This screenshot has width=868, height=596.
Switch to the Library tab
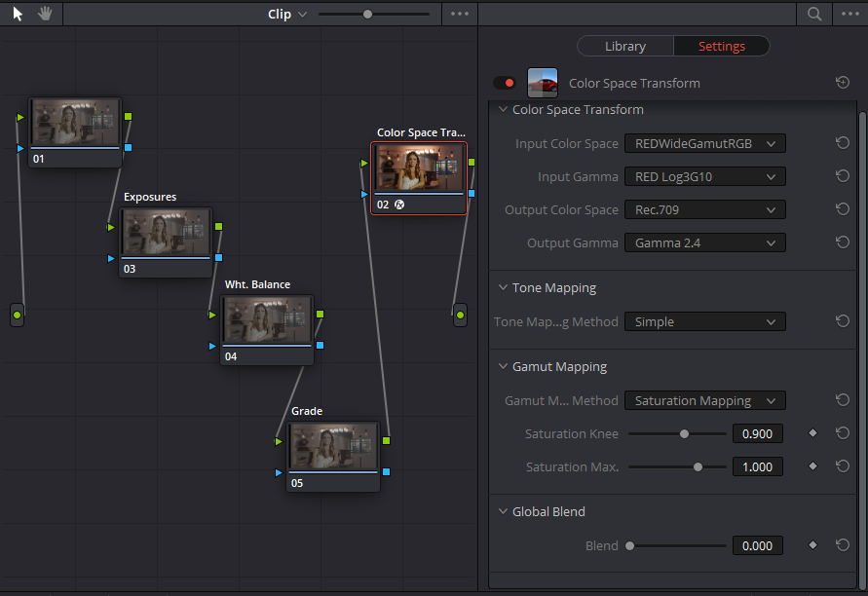[x=625, y=46]
